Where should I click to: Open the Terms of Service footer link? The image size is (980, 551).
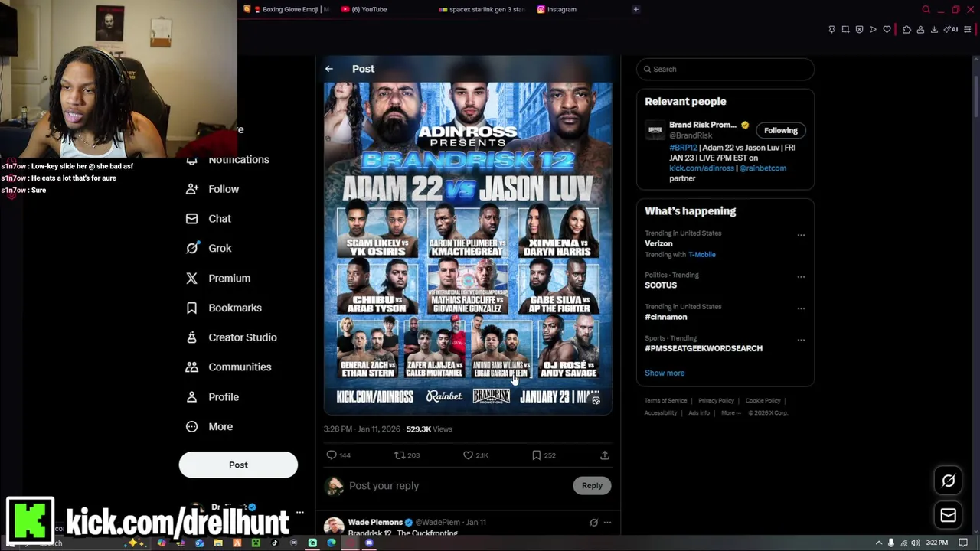point(665,401)
